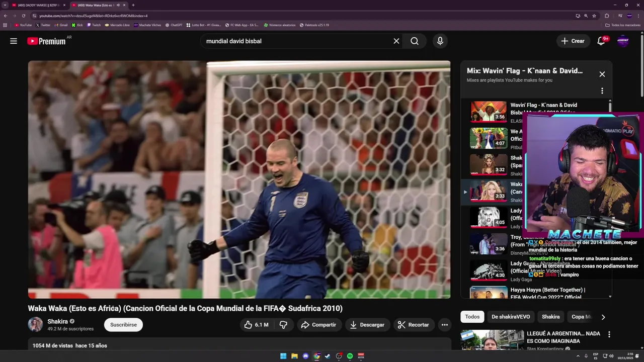
Task: Bookmark this page with star icon
Action: pos(594,16)
